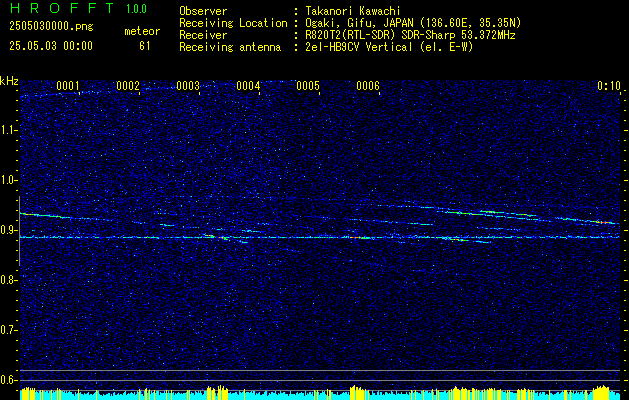The image size is (629, 400).
Task: Click time marker 0002
Action: [x=128, y=86]
